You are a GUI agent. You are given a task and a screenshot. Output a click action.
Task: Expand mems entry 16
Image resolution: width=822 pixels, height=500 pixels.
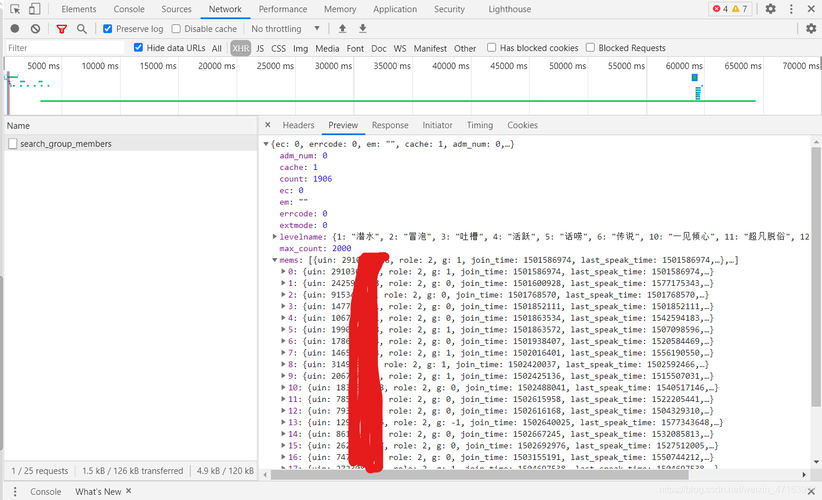click(x=283, y=457)
